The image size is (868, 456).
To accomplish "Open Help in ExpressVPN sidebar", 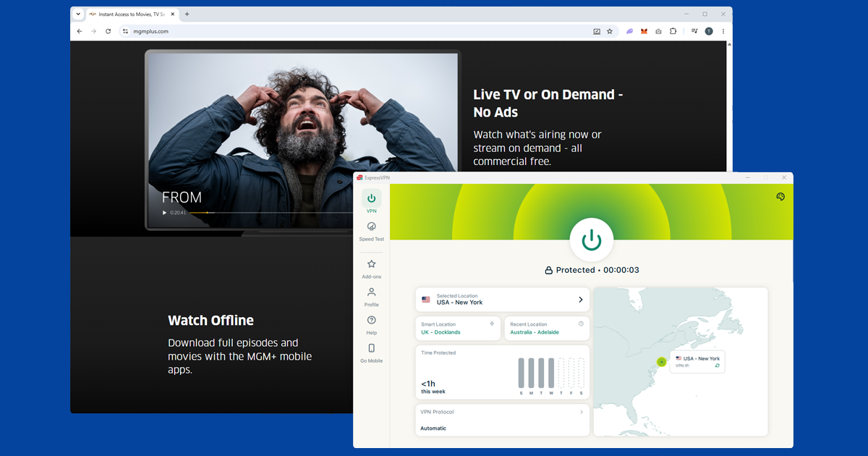I will pyautogui.click(x=371, y=325).
